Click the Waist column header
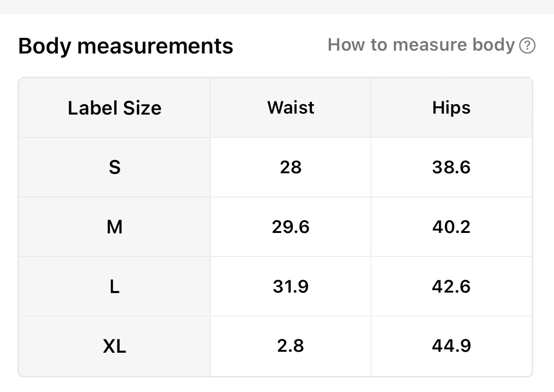 [x=290, y=107]
